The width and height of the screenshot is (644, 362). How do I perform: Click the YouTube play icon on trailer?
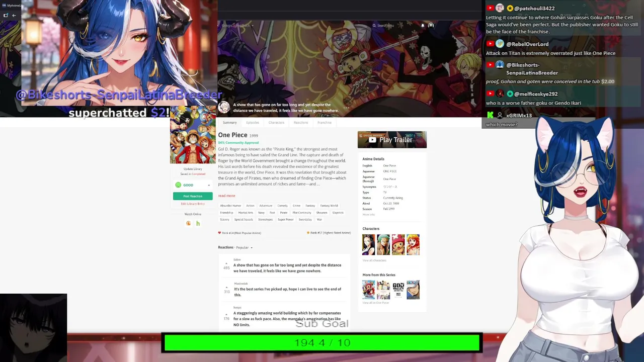(x=372, y=140)
